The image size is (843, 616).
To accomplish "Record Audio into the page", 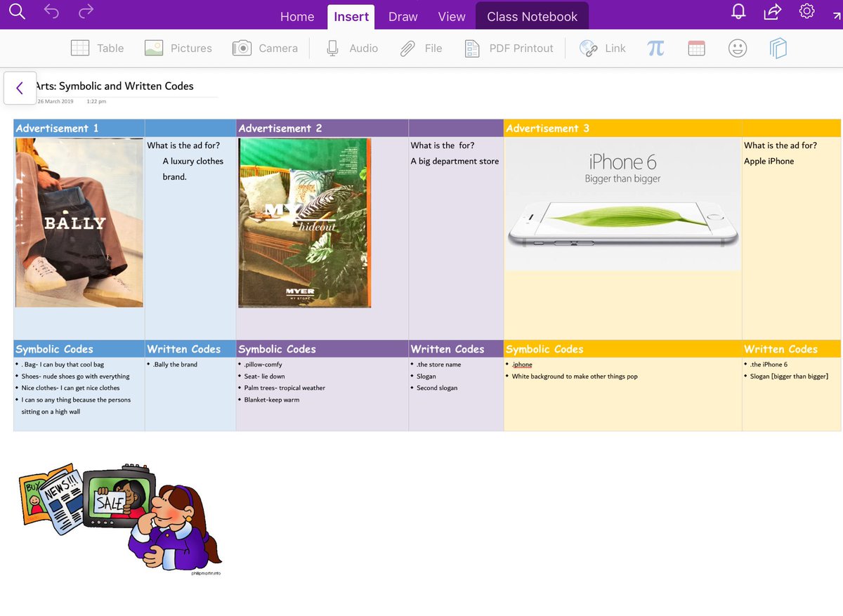I will [352, 48].
